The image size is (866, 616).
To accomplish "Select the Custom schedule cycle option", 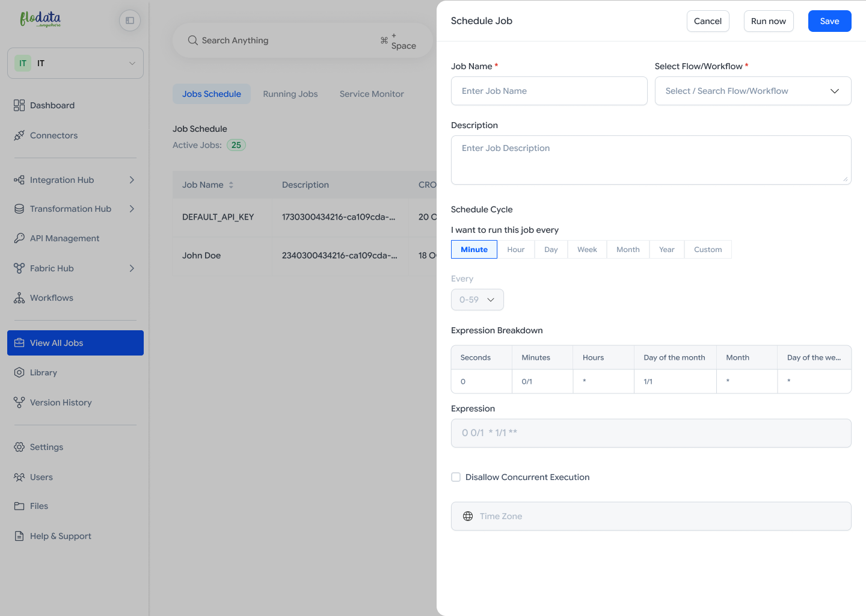I will 707,250.
